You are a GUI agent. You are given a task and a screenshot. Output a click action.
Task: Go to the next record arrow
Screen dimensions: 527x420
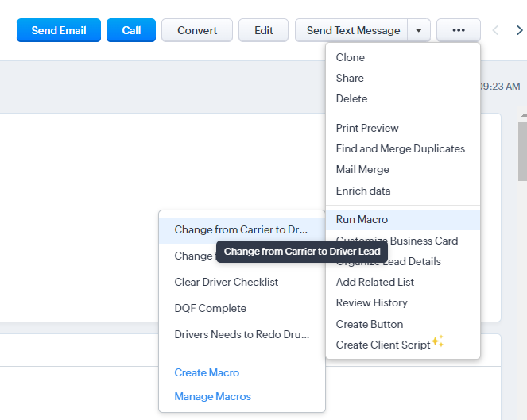(x=519, y=30)
